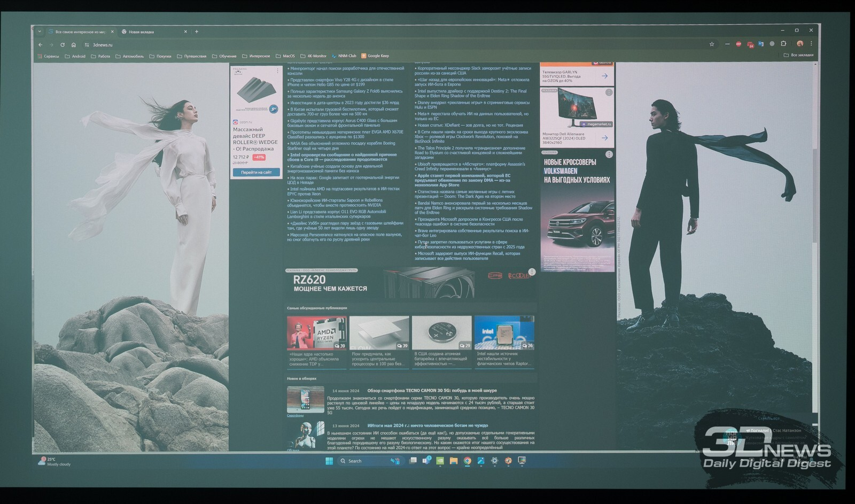
Task: Open the NASA Boeing Starliner news item
Action: [342, 145]
